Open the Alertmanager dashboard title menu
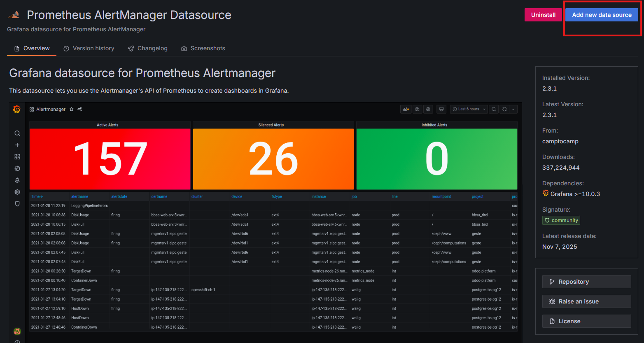Screen dimensions: 644x343 [50, 110]
